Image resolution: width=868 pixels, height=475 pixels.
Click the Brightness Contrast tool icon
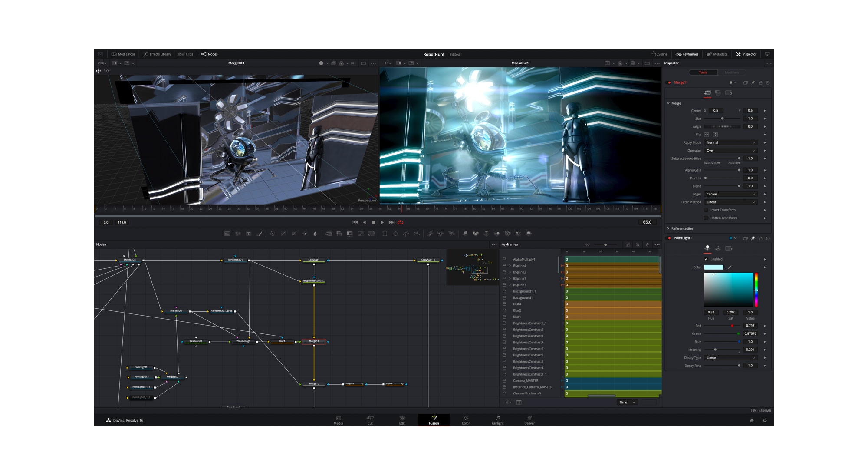pyautogui.click(x=305, y=234)
